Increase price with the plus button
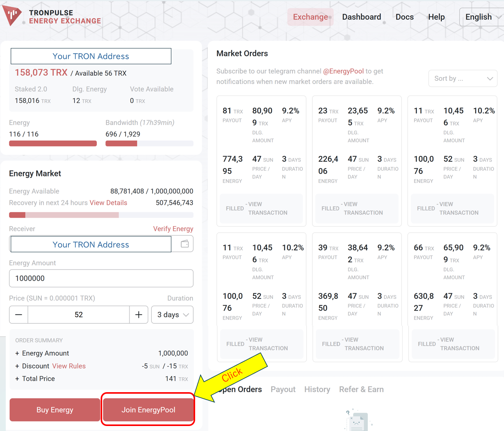 (x=139, y=315)
